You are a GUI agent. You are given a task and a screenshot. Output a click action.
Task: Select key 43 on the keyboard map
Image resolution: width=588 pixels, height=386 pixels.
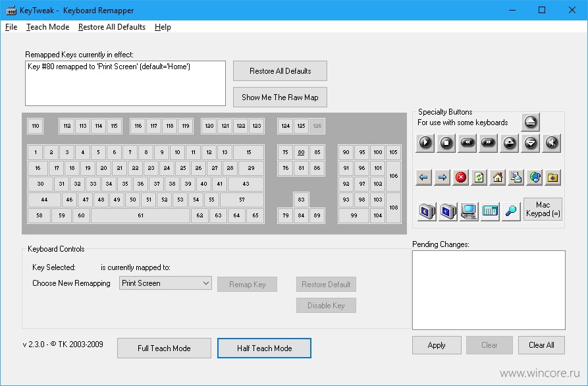point(246,184)
